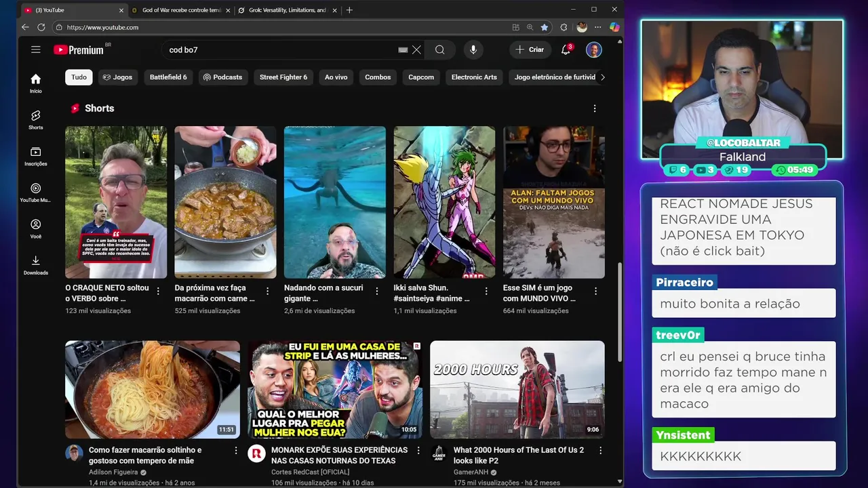Image resolution: width=868 pixels, height=488 pixels.
Task: Click the on-screen keyboard icon in search
Action: tap(403, 49)
